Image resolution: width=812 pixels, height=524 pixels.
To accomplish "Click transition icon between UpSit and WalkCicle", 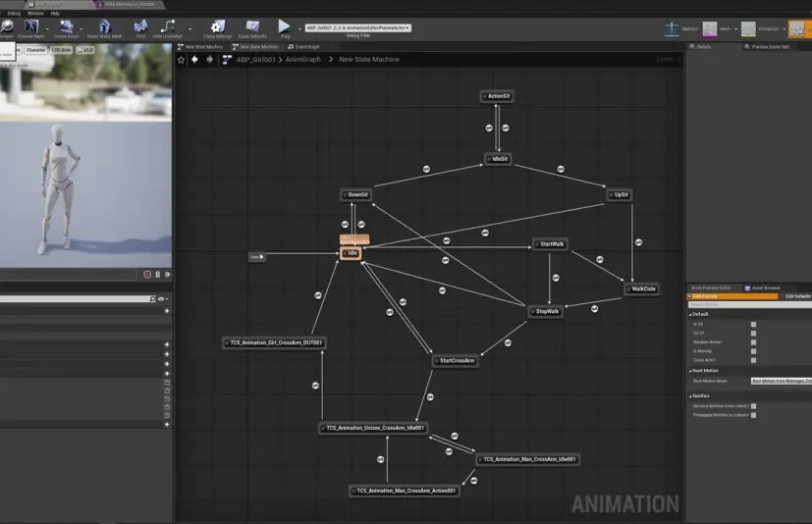I will (638, 242).
